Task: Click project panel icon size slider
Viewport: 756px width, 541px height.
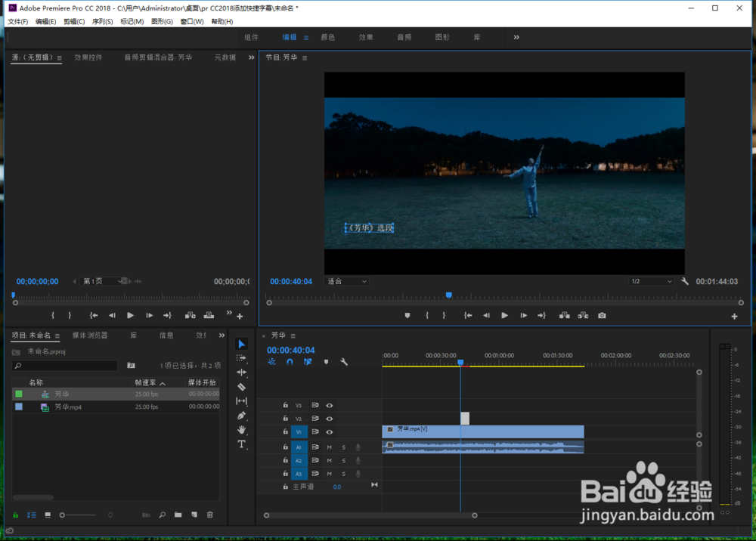Action: pyautogui.click(x=78, y=515)
